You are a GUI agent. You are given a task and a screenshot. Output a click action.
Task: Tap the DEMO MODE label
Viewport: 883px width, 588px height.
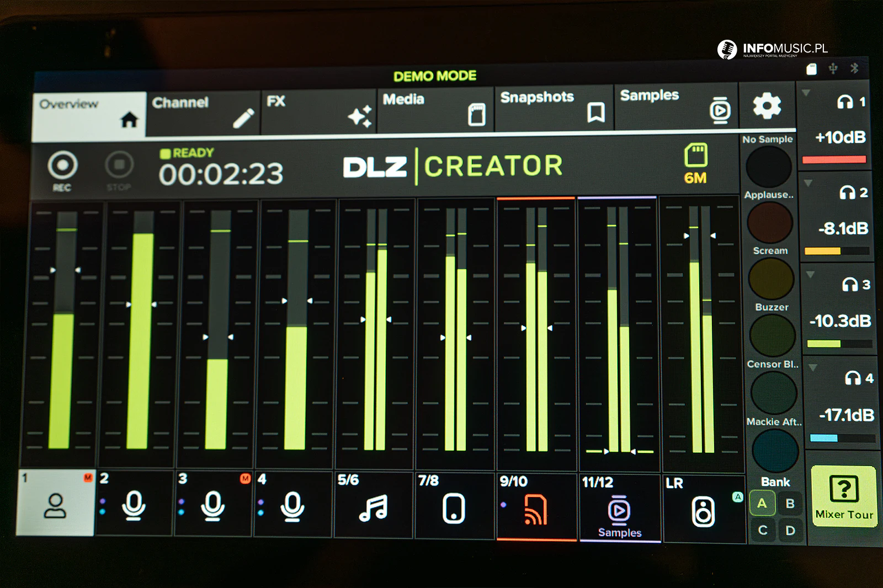coord(435,76)
